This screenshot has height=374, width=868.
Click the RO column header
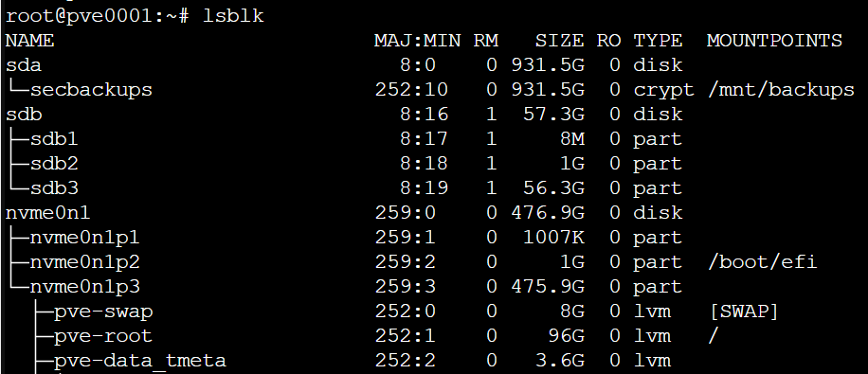(608, 41)
